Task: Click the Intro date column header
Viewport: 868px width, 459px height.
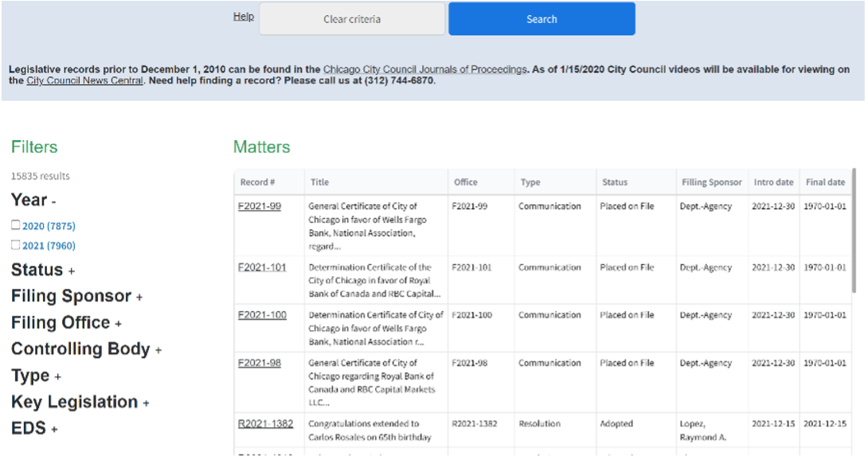Action: pos(773,182)
